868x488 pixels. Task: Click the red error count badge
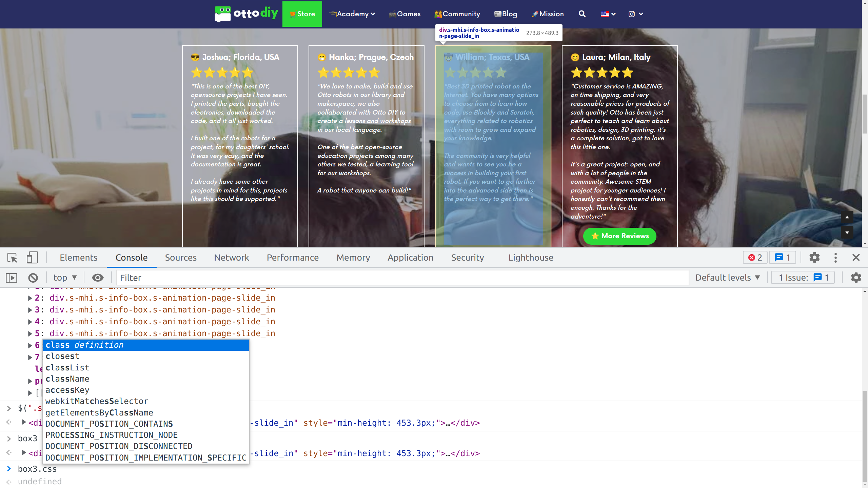click(x=755, y=258)
